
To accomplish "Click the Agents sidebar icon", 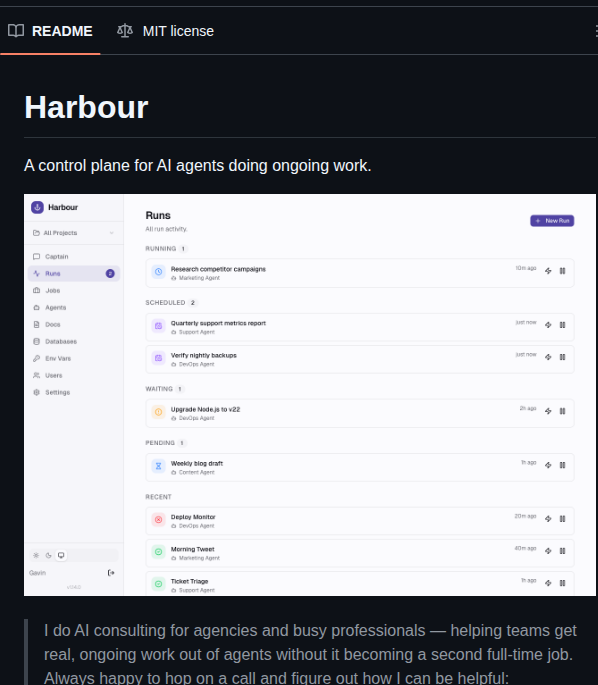I will point(37,308).
